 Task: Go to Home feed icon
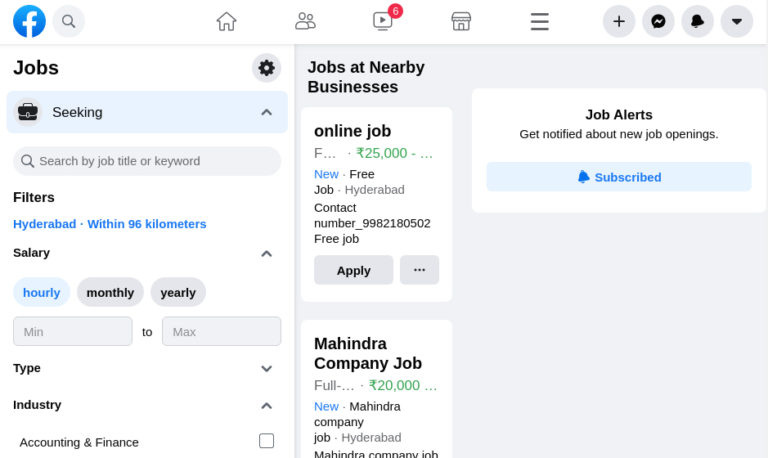pyautogui.click(x=227, y=21)
